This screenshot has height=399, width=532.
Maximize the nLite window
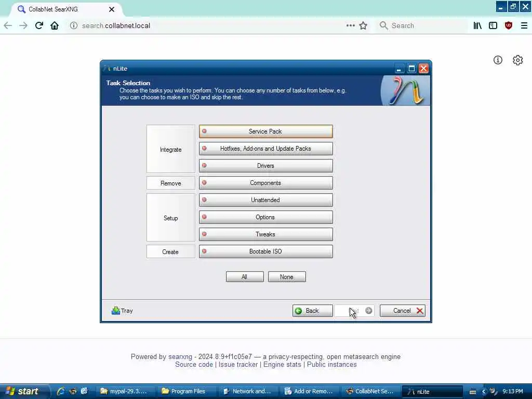click(x=411, y=69)
